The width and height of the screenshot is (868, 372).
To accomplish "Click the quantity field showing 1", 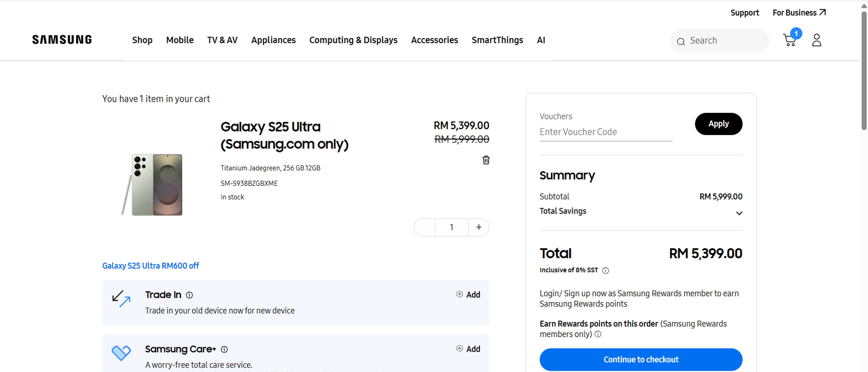I will (452, 227).
